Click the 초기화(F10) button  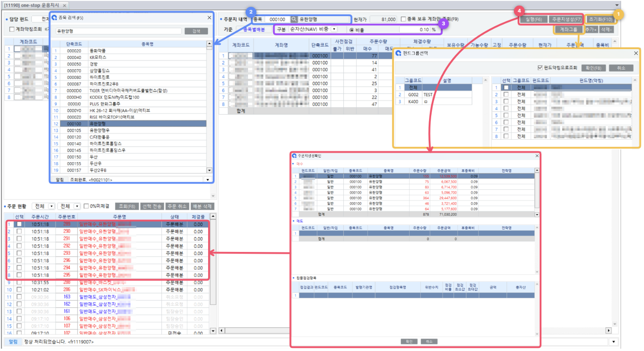pos(600,19)
